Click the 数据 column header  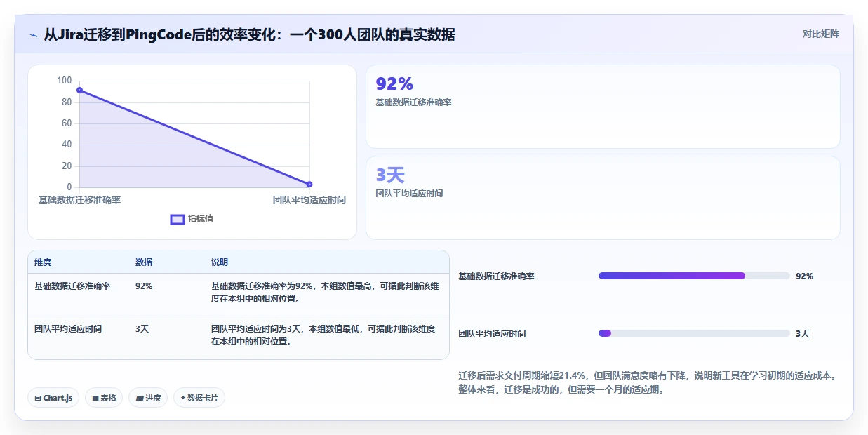[x=144, y=262]
